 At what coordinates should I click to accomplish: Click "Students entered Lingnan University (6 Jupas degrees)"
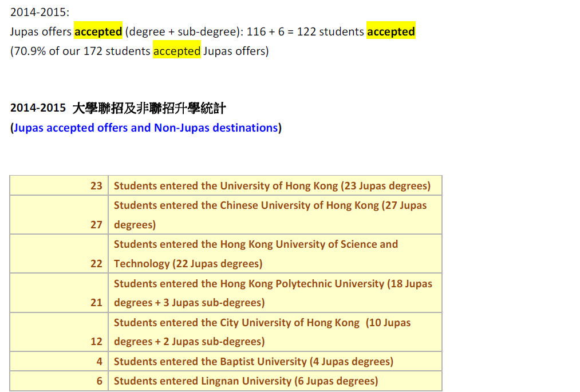coord(246,381)
